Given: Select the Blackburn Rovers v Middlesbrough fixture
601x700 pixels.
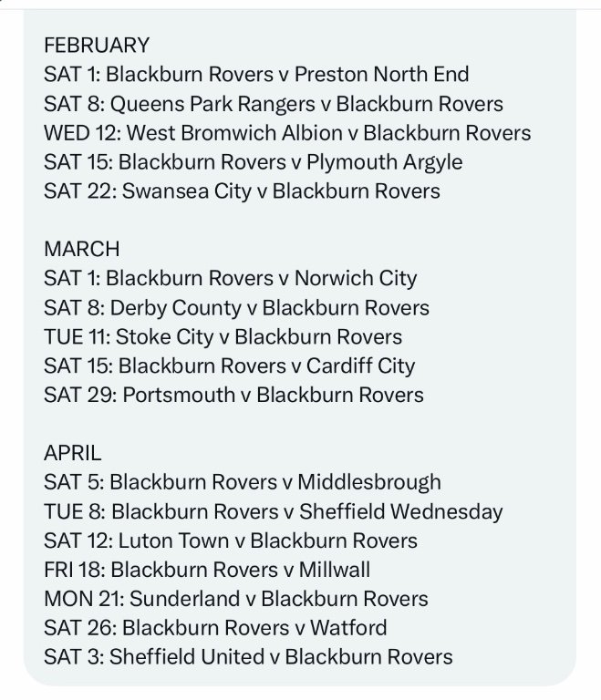Looking at the screenshot, I should click(x=242, y=482).
